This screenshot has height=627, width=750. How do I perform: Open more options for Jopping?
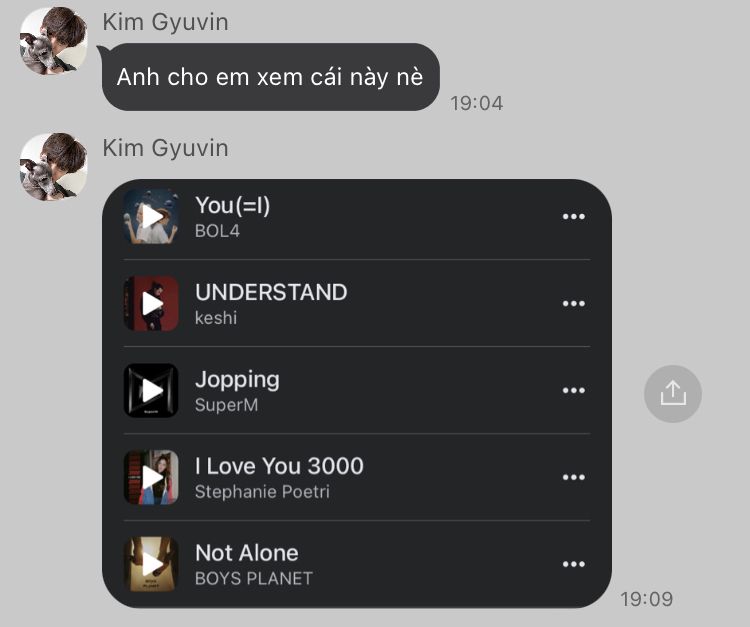point(574,390)
